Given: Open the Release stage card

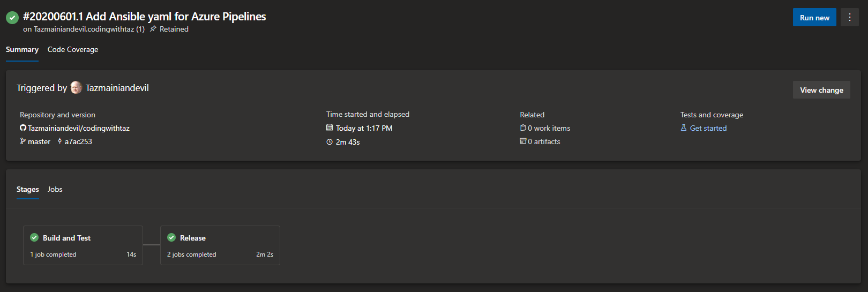Looking at the screenshot, I should (x=220, y=245).
